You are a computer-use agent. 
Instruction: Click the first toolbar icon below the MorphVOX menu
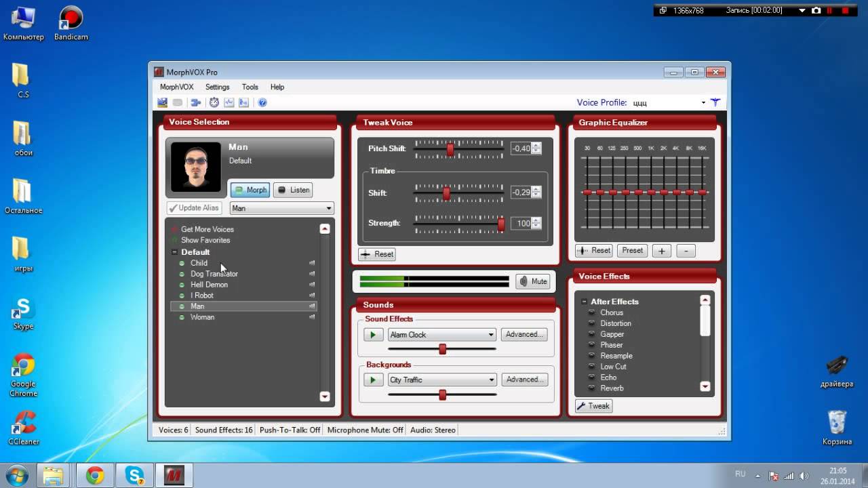point(163,102)
